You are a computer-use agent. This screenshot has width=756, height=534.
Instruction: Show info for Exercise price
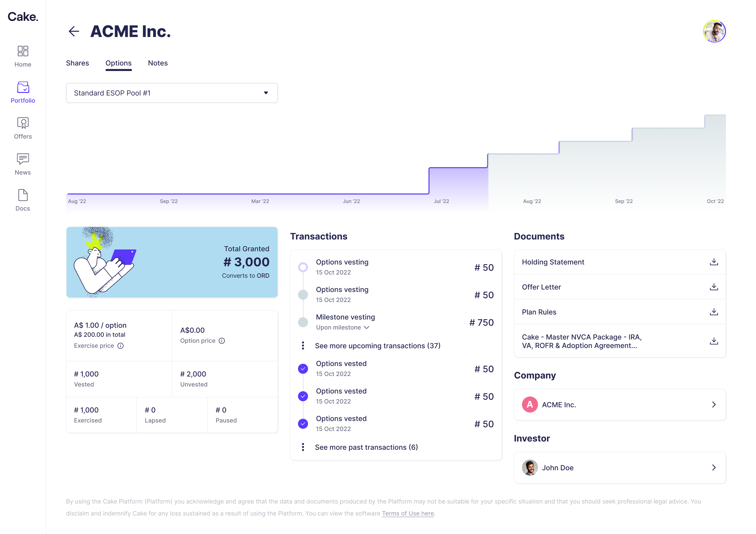pos(120,346)
